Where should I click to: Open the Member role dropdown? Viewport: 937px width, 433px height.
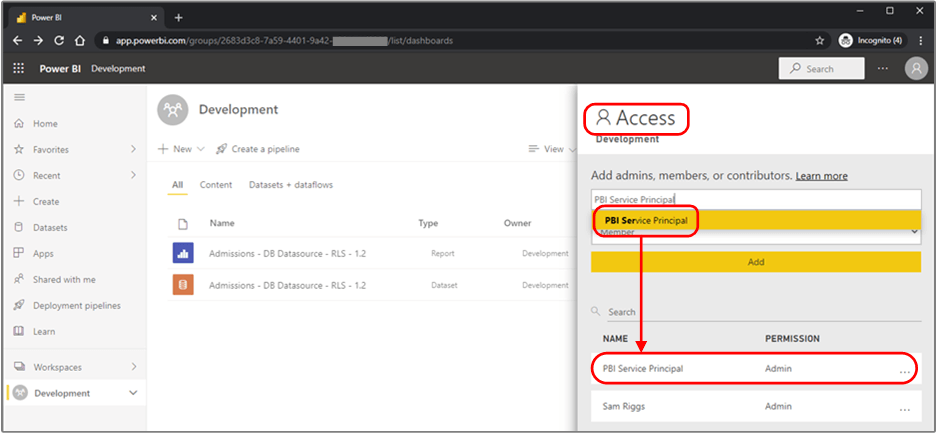coord(756,233)
